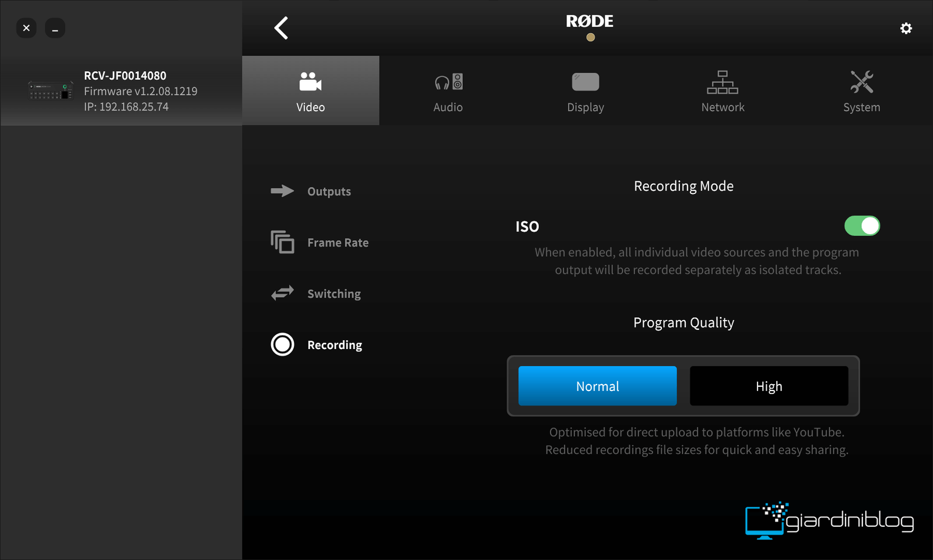Click the Audio headphones and speaker icon
Screen dimensions: 933x560
tap(448, 82)
